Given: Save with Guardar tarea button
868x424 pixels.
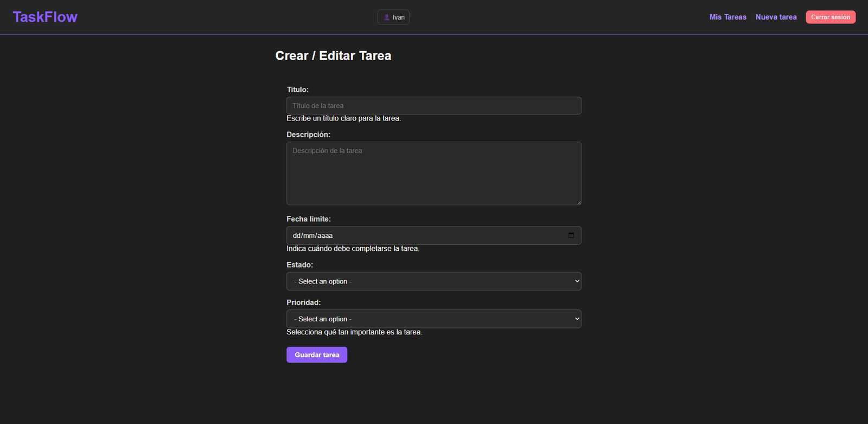Looking at the screenshot, I should 317,355.
